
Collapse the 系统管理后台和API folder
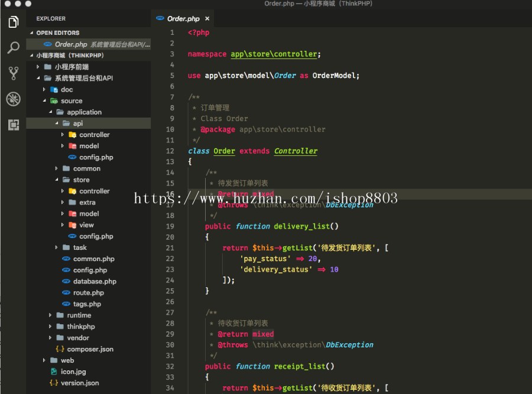38,78
